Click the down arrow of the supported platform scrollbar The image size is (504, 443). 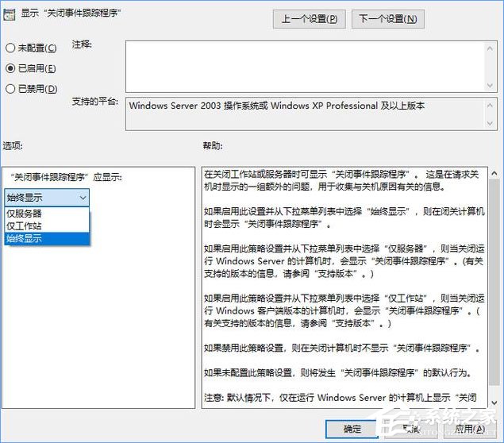point(490,123)
